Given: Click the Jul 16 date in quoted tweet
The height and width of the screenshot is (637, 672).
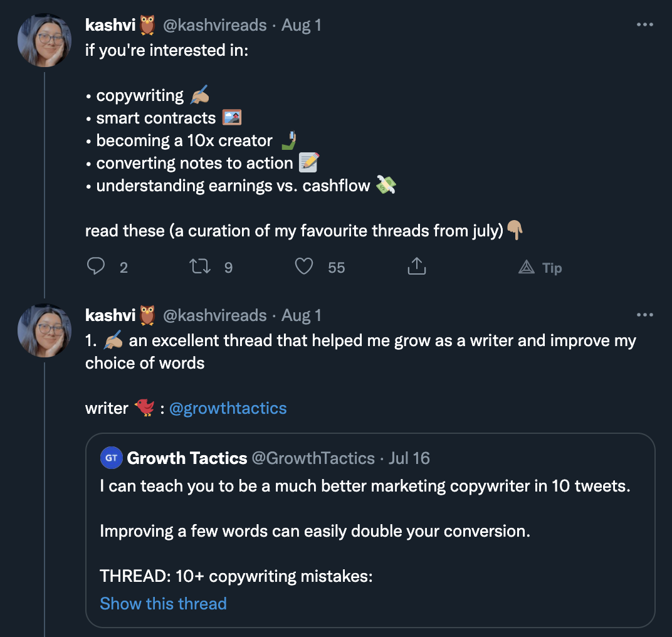Looking at the screenshot, I should point(409,458).
